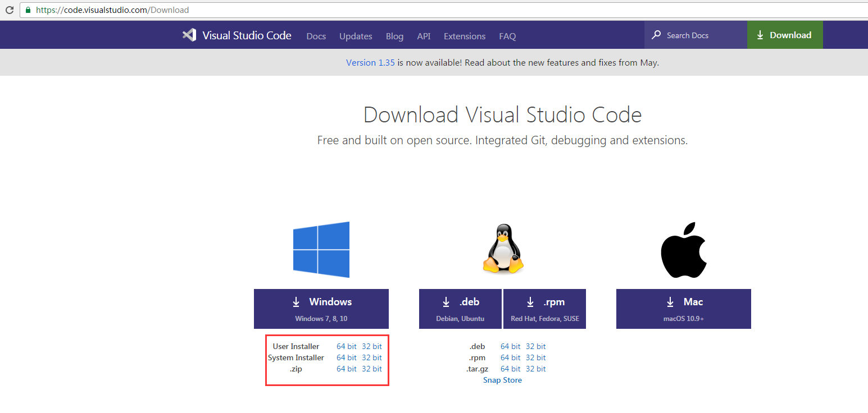
Task: Click the 'User Installer' label text
Action: click(x=296, y=346)
